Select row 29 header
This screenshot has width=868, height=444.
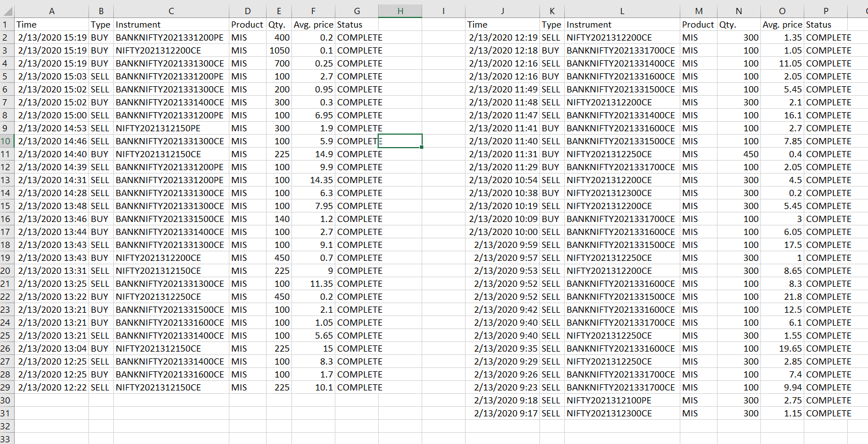7,387
